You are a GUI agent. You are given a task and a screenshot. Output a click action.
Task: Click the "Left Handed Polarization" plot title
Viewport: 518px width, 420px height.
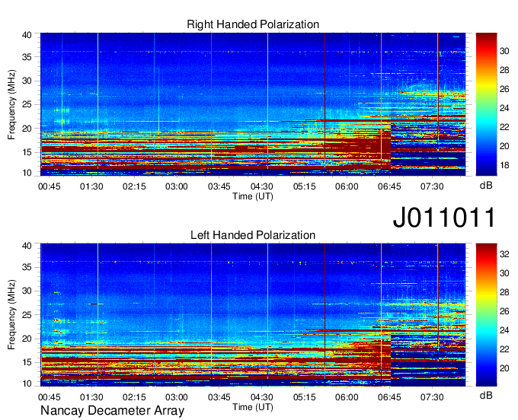pos(253,235)
